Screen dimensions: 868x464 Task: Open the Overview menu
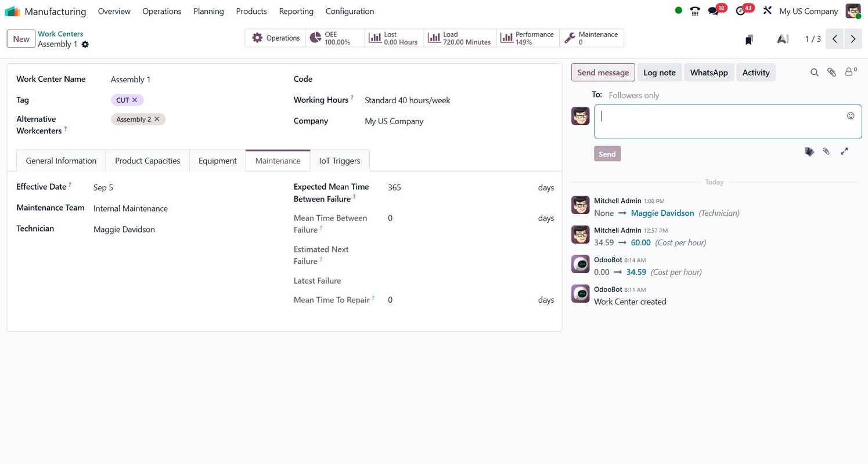(x=114, y=11)
